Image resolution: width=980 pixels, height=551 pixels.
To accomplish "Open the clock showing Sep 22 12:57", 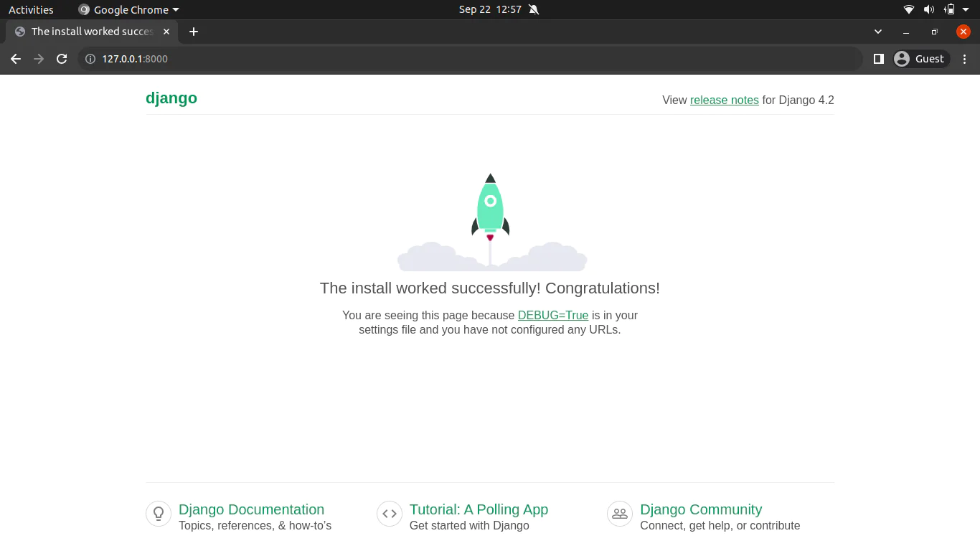I will [x=490, y=10].
